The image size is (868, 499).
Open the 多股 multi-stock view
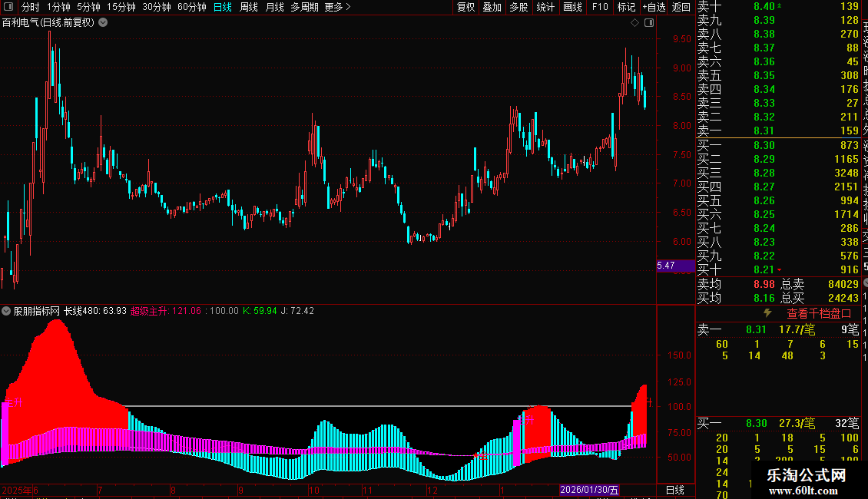(518, 7)
